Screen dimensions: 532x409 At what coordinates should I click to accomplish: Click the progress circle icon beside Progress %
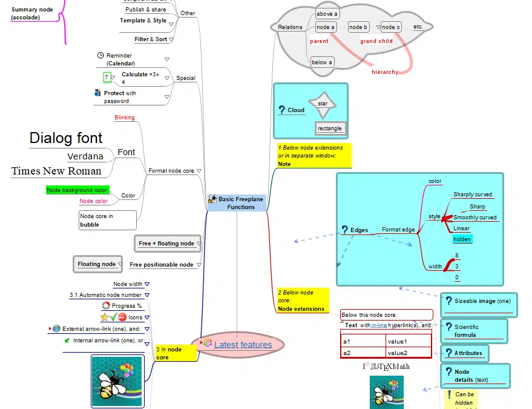105,305
